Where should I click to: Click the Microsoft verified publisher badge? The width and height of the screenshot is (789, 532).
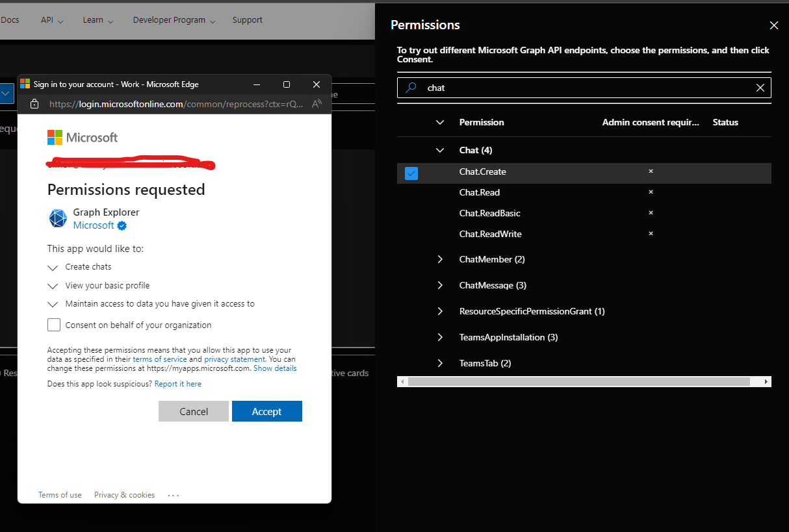pos(122,225)
